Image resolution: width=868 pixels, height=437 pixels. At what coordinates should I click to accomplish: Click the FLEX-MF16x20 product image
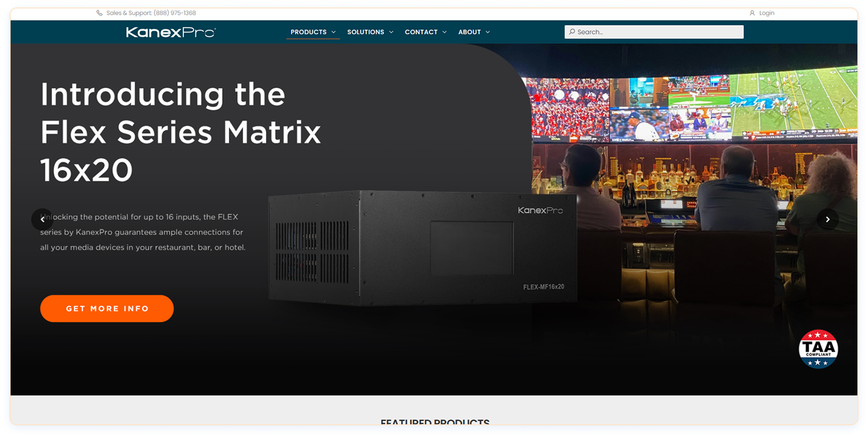(422, 248)
